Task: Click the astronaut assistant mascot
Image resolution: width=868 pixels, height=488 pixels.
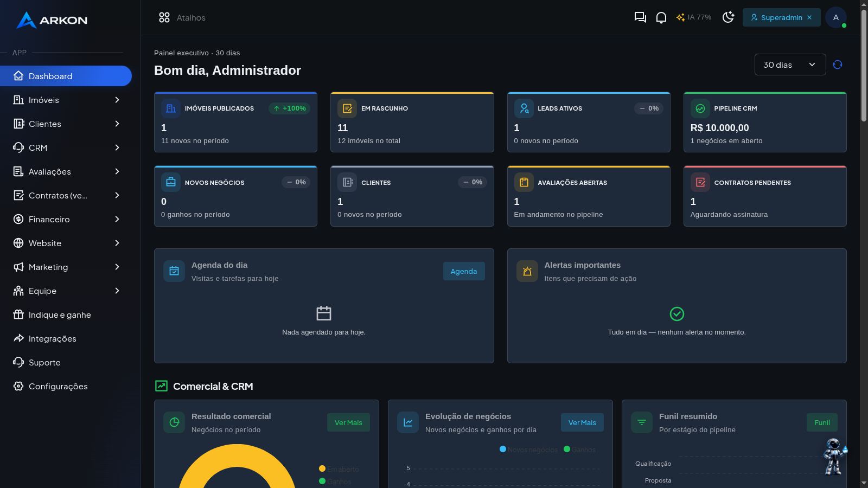Action: point(834,457)
